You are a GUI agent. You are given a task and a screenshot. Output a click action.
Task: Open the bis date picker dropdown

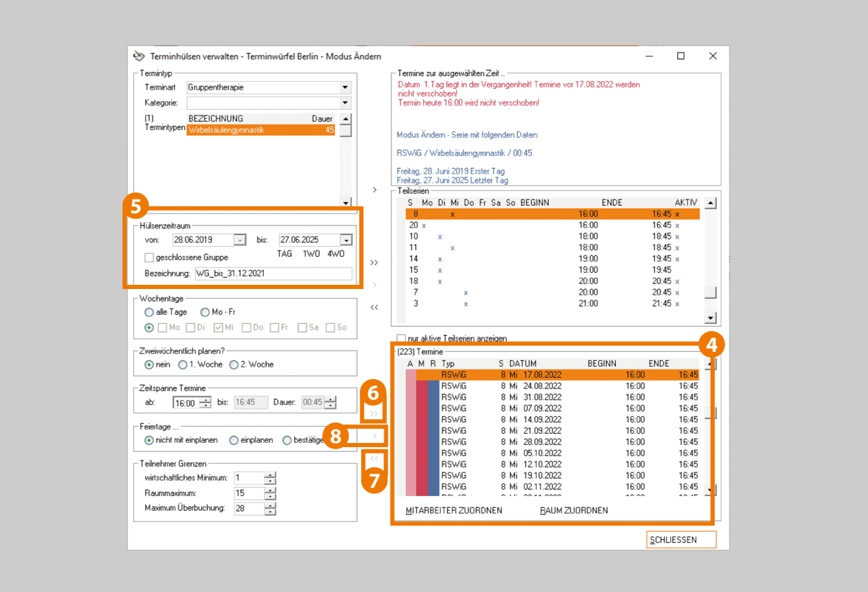coord(346,240)
